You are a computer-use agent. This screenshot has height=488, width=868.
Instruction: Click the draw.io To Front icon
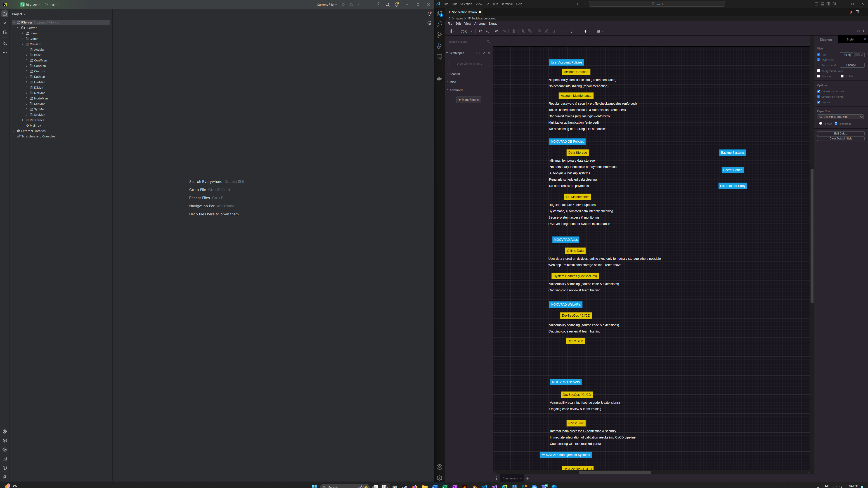point(523,31)
